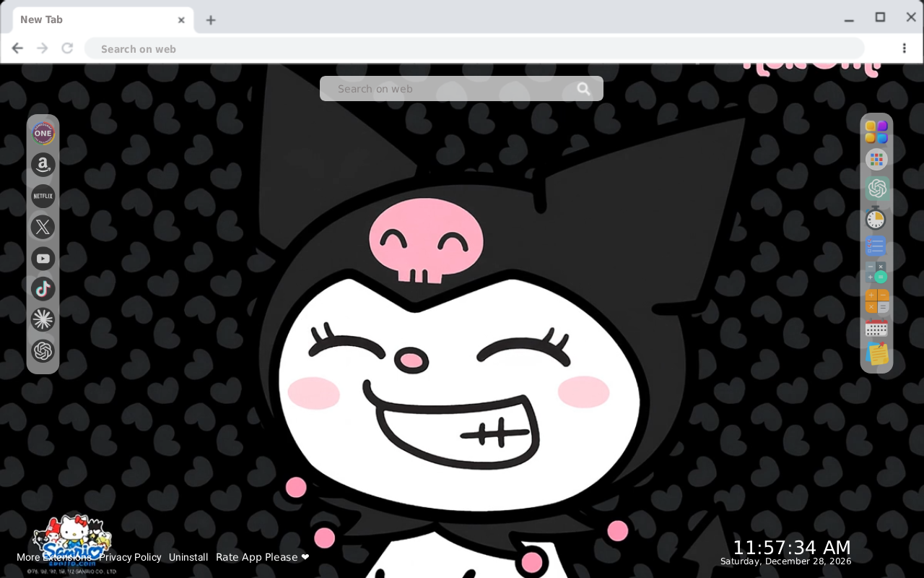924x578 pixels.
Task: Open the ChatGPT shortcut in left dock
Action: tap(43, 351)
